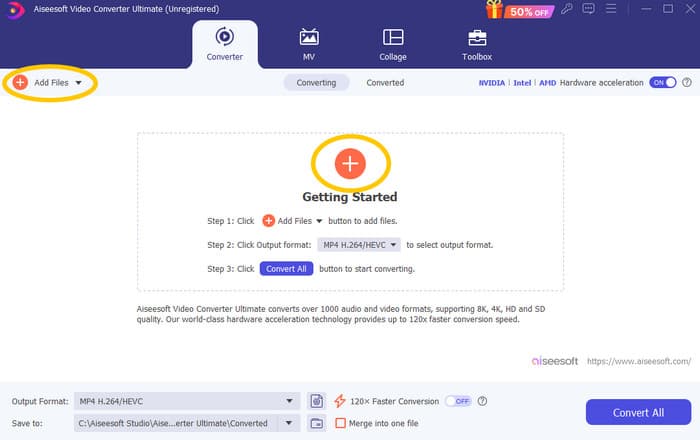Toggle Hardware acceleration switch
This screenshot has width=700, height=440.
[x=662, y=83]
